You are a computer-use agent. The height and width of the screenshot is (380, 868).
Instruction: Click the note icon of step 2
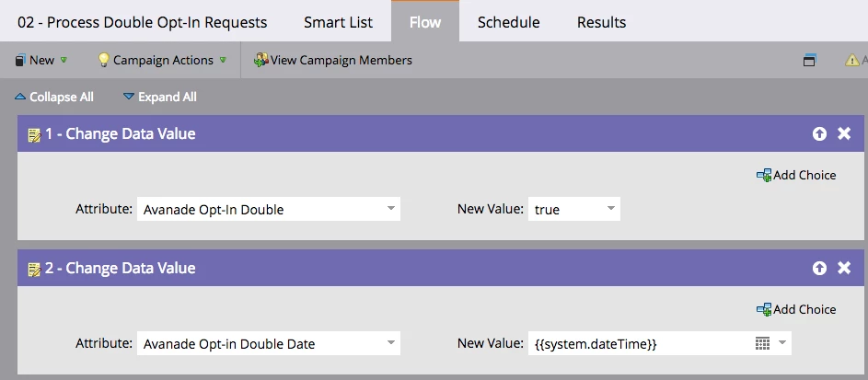coord(34,269)
